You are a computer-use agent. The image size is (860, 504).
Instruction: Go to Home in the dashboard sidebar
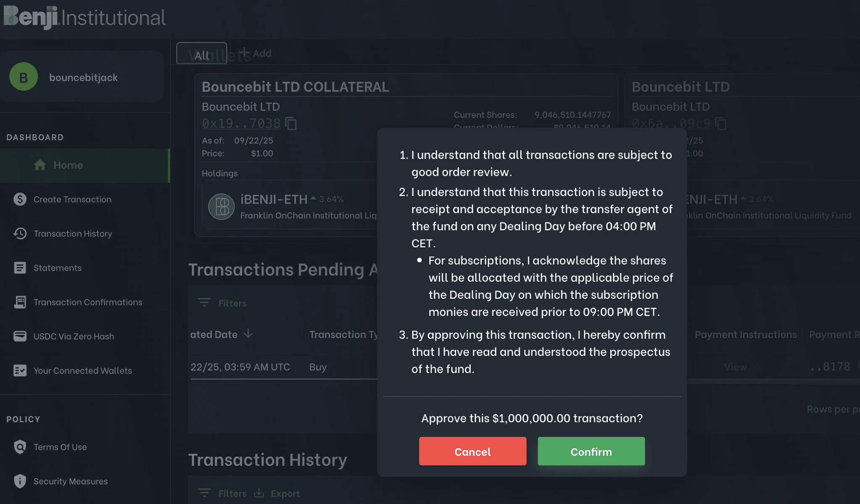tap(68, 165)
